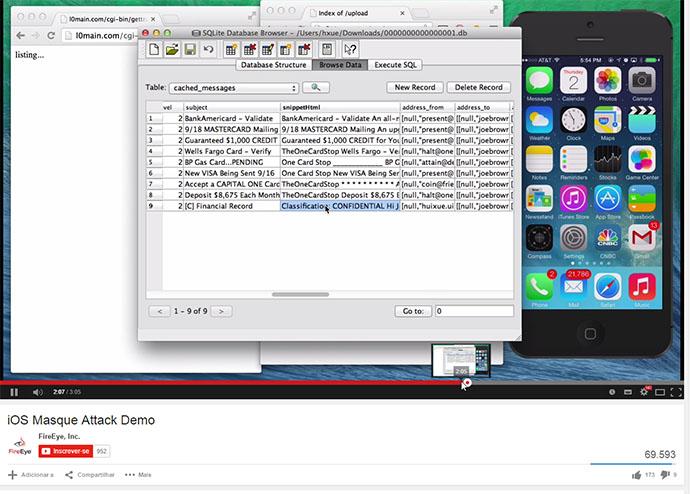The height and width of the screenshot is (494, 690).
Task: Click the next page > button
Action: point(221,311)
